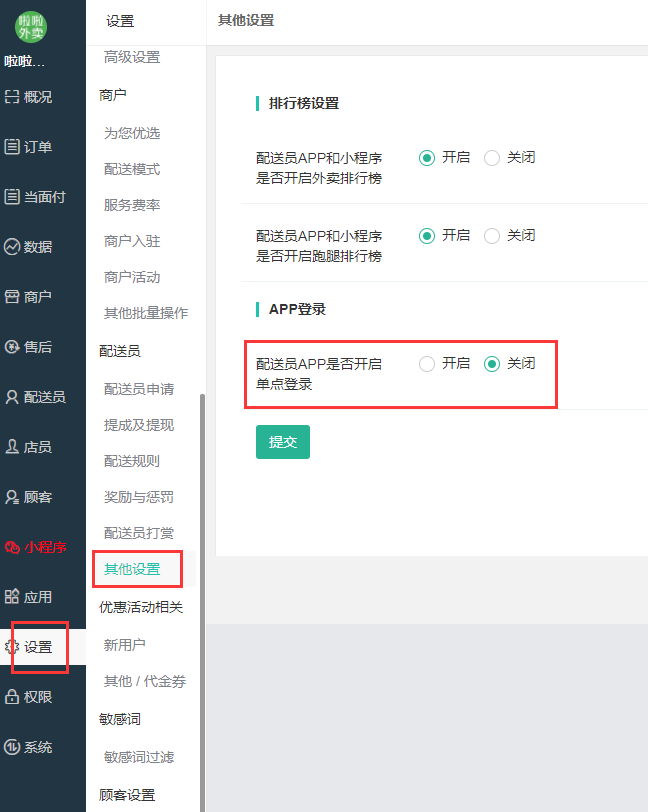Open 服务费率 submenu item
This screenshot has width=648, height=812.
(x=132, y=205)
